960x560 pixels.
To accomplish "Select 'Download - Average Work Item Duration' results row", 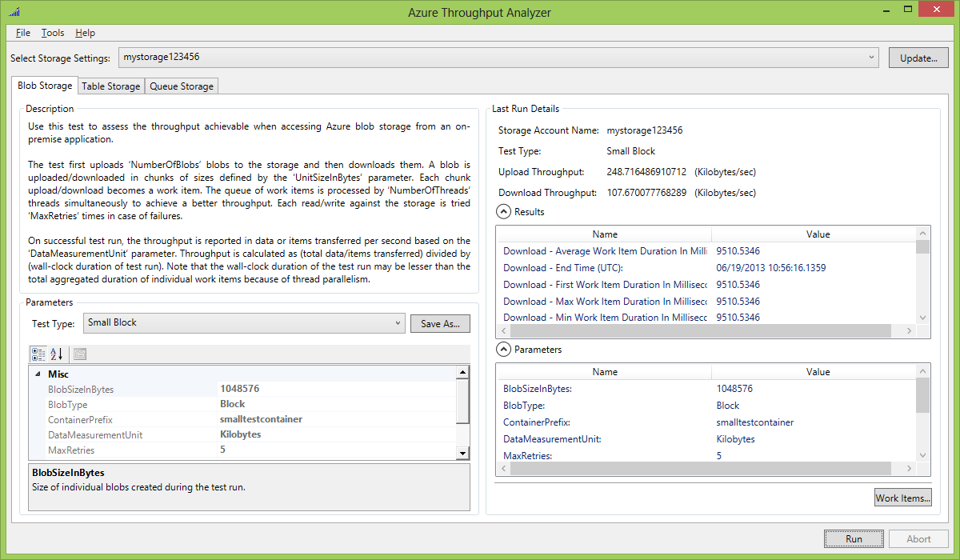I will [x=706, y=251].
